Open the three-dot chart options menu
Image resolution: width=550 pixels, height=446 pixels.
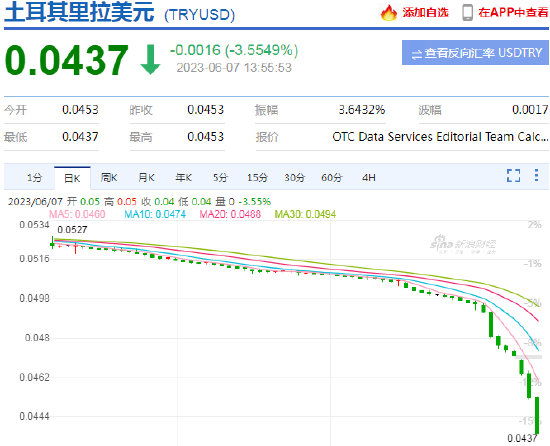pos(536,175)
